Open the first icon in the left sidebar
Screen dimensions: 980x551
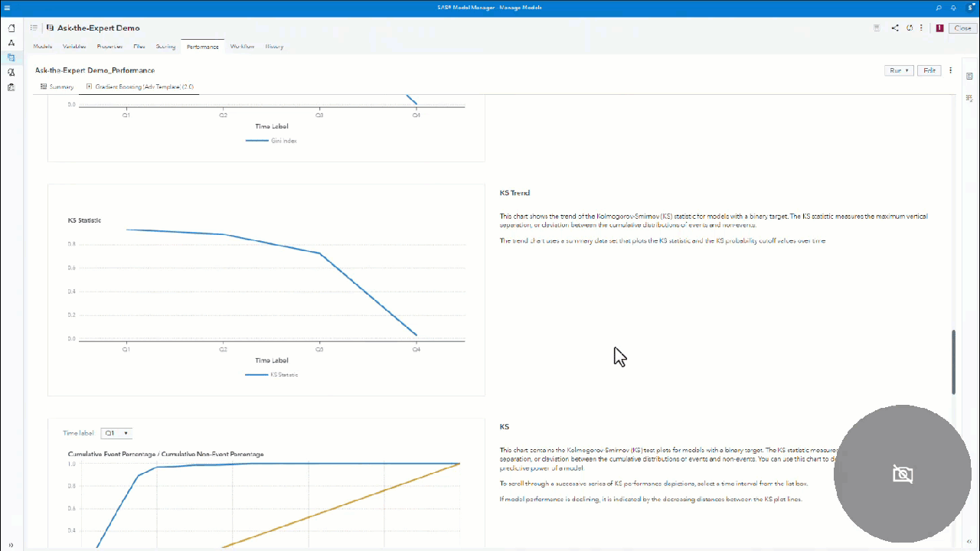11,28
